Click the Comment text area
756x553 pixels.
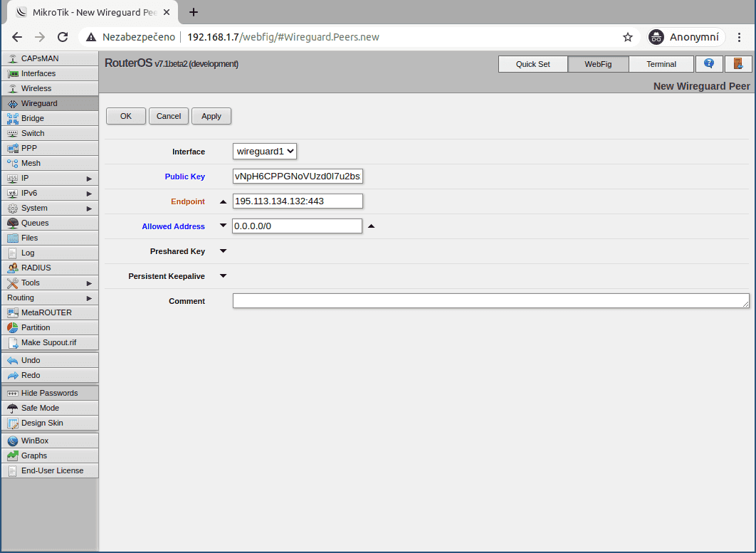[x=490, y=301]
